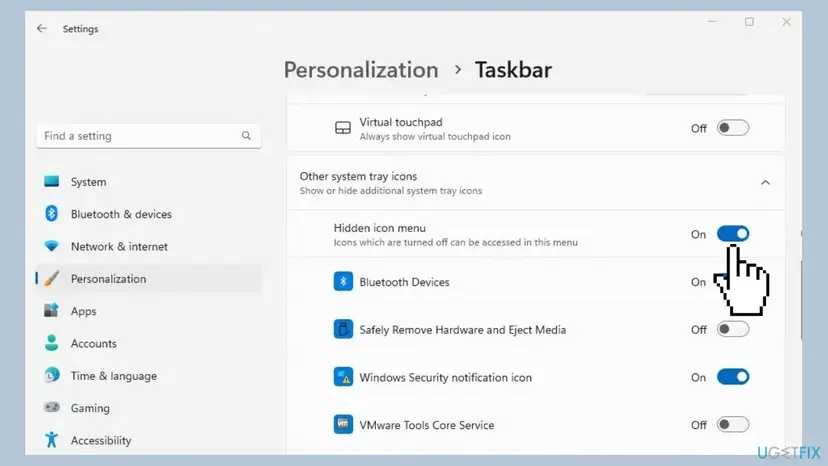Click the Find a setting search box
This screenshot has height=466, width=828.
[148, 136]
